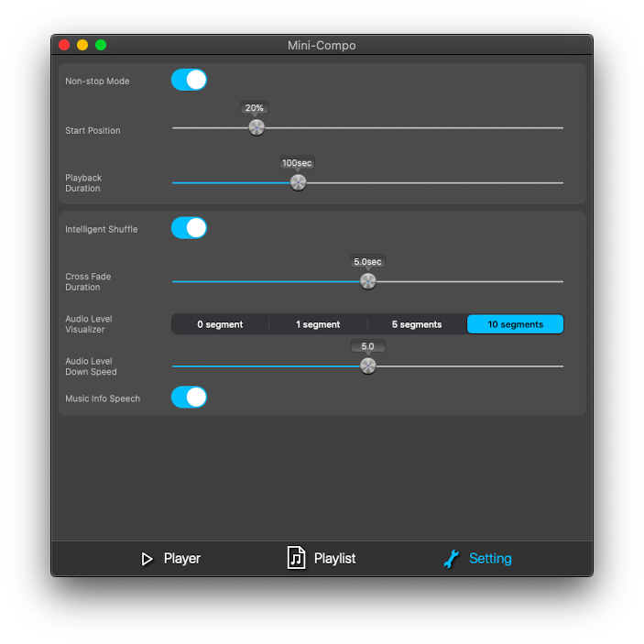Toggle Music Info Speech off
The image size is (644, 644).
pos(189,398)
